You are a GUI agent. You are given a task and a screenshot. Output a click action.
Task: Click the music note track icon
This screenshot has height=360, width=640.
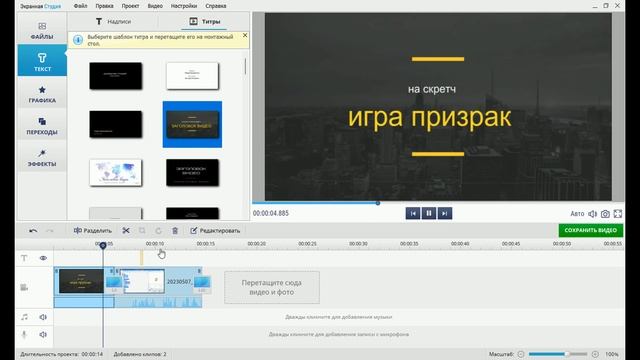tap(24, 317)
